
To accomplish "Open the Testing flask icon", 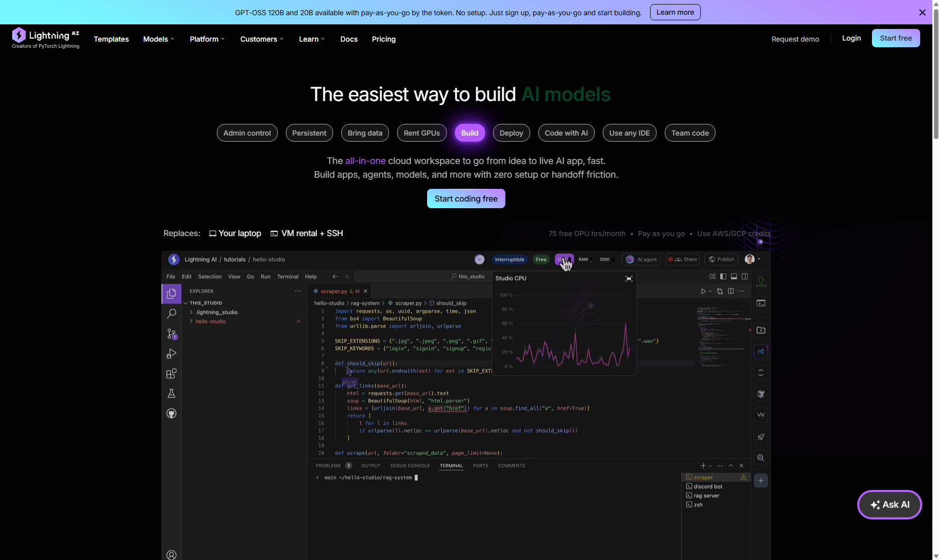I will pos(172,393).
